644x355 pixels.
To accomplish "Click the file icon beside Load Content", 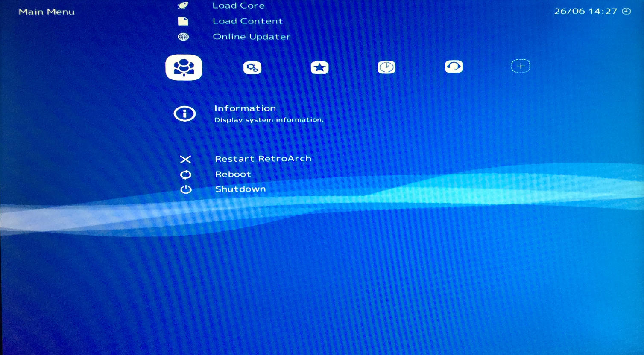I will (x=183, y=21).
